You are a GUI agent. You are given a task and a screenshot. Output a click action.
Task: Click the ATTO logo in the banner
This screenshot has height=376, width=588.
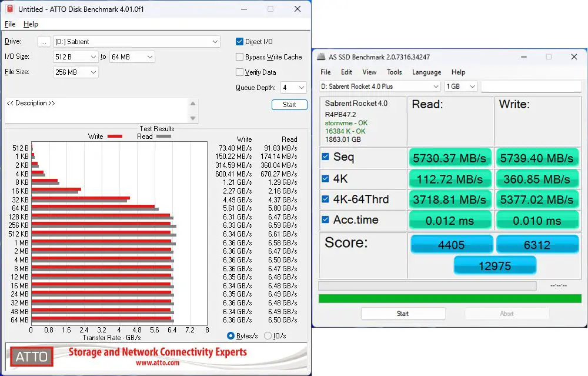pos(32,357)
